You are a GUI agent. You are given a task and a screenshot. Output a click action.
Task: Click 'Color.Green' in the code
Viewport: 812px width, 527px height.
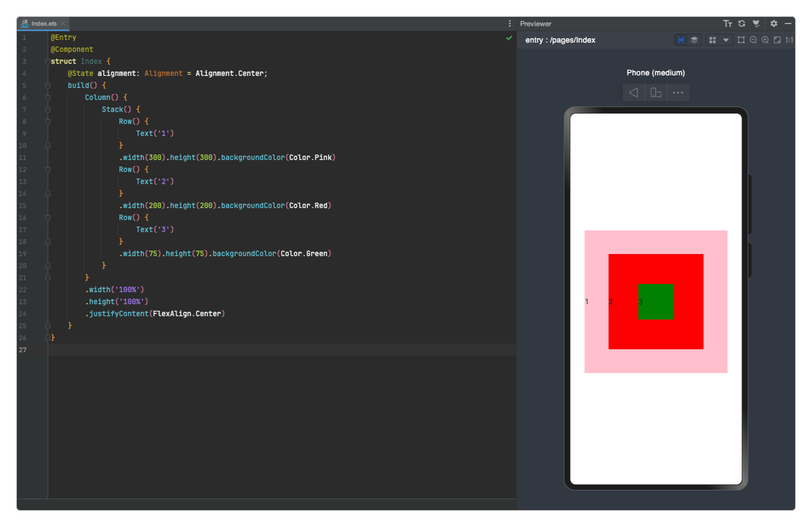click(x=304, y=254)
